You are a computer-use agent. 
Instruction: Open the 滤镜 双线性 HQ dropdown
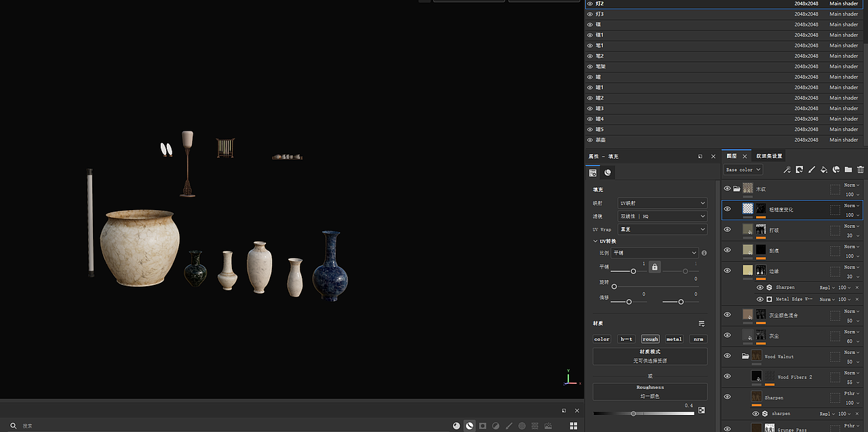[x=663, y=216]
